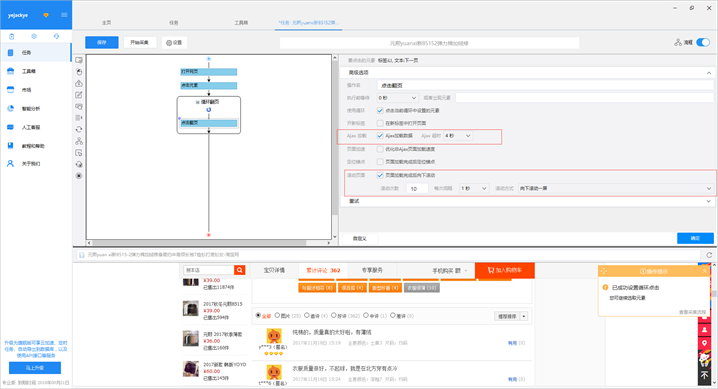This screenshot has width=718, height=389.
Task: Open the 人工客服 sidebar item
Action: click(36, 127)
